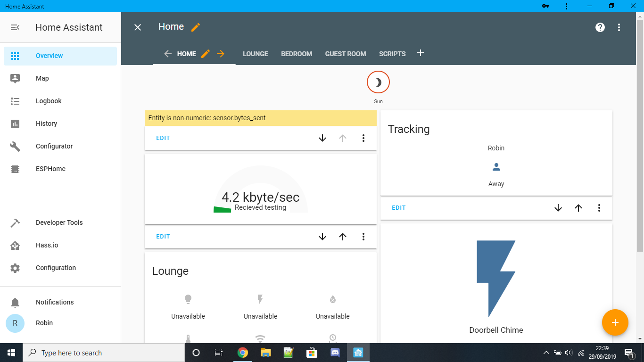The width and height of the screenshot is (644, 362).
Task: Click the Sun moon-phase icon
Action: coord(378,82)
